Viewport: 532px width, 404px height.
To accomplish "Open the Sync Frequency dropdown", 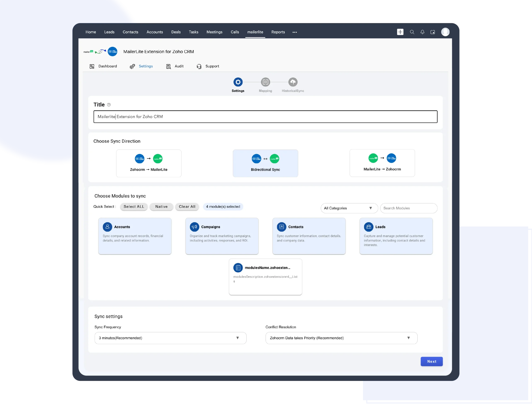I will click(x=170, y=338).
